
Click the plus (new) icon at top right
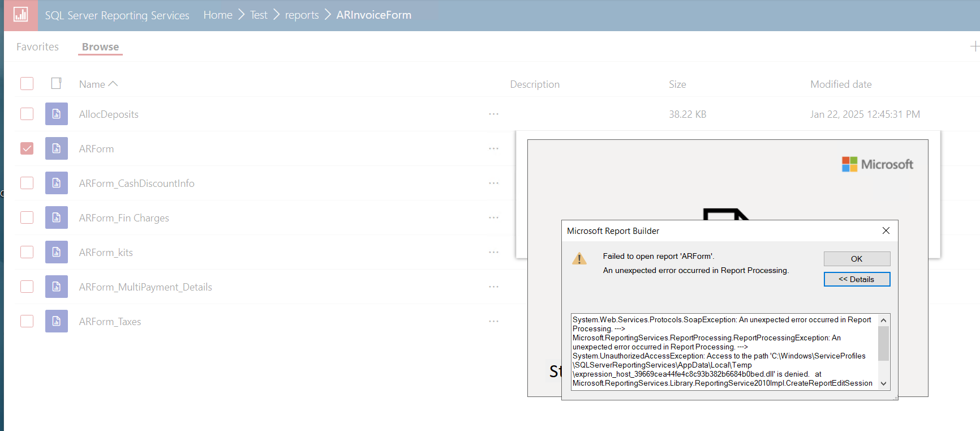point(975,46)
